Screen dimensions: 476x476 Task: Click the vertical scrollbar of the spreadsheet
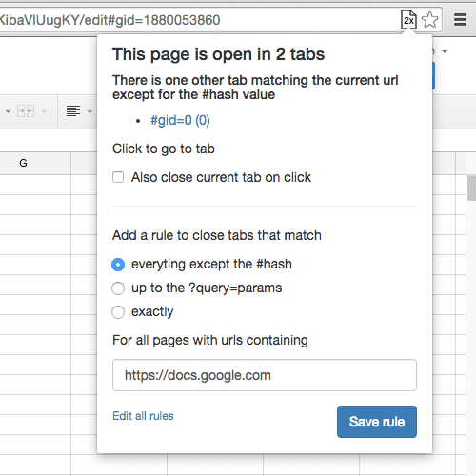(471, 188)
